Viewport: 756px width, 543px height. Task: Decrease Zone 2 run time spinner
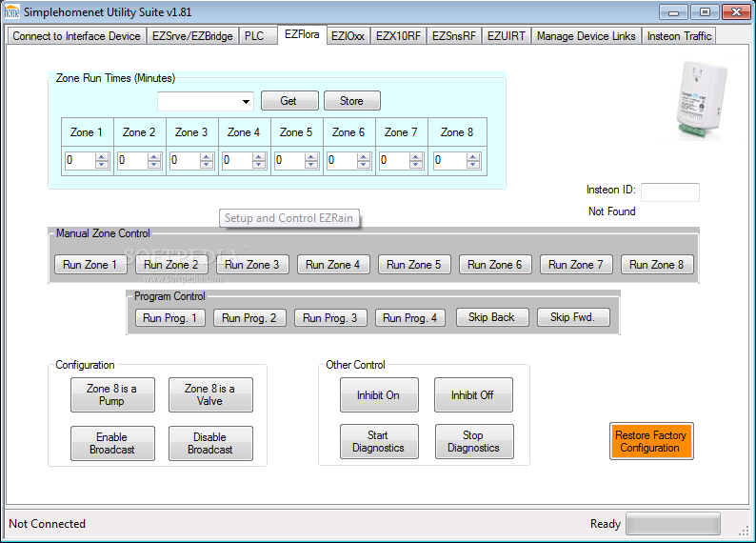coord(154,165)
